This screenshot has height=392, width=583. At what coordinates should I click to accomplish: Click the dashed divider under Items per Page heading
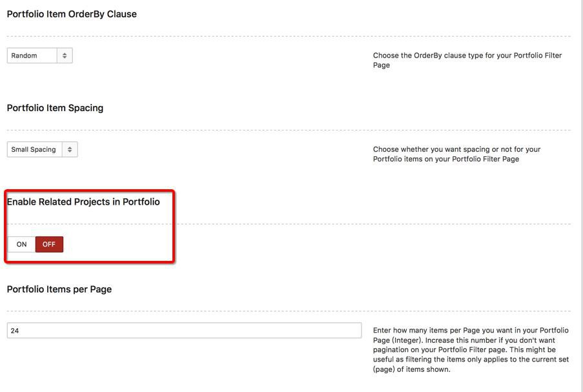[289, 311]
